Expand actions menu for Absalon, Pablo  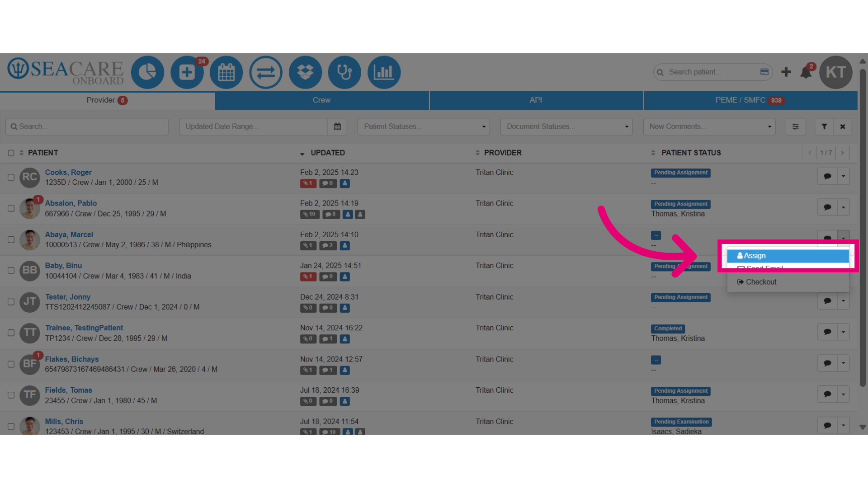point(843,207)
